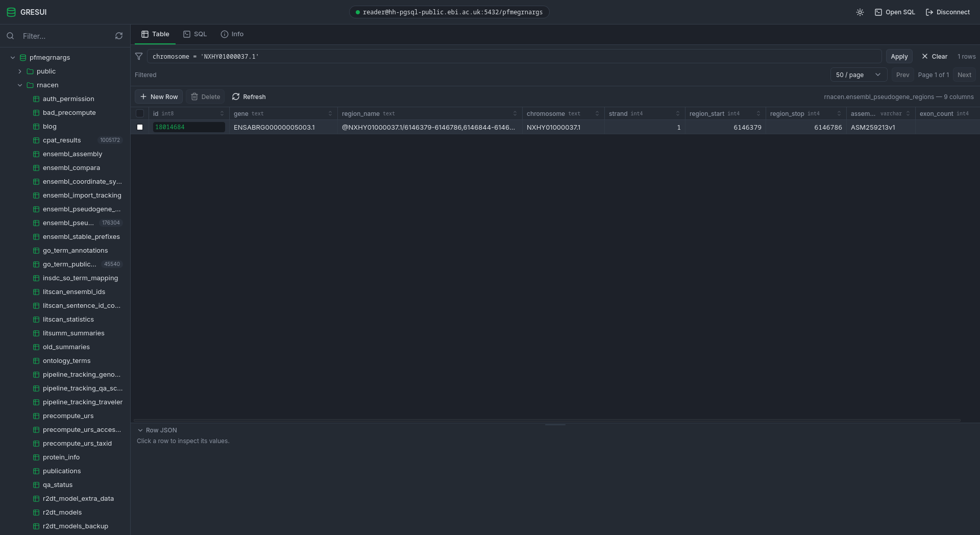Image resolution: width=980 pixels, height=535 pixels.
Task: Click the sort icon on region_start column
Action: [758, 114]
